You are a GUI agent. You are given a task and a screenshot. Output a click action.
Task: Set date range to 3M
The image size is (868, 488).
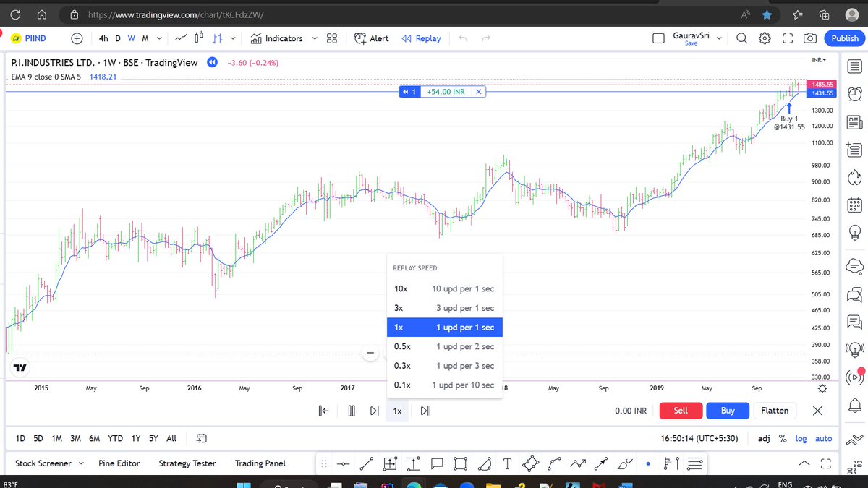click(75, 438)
